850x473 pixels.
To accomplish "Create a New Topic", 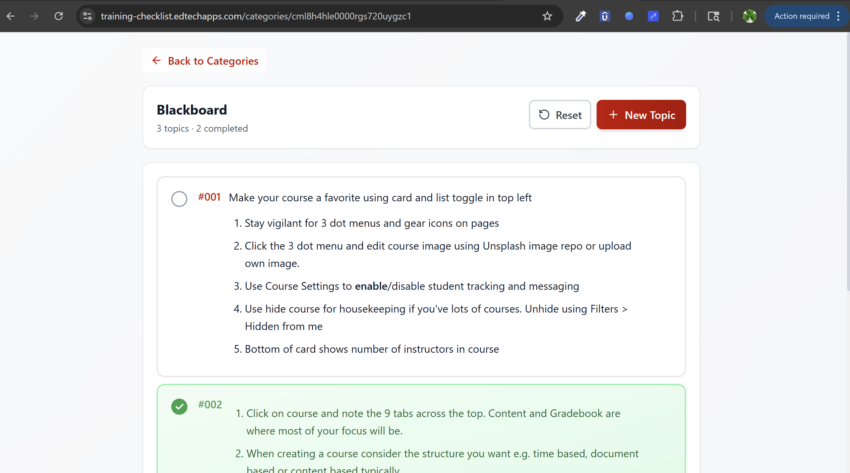I will point(641,115).
